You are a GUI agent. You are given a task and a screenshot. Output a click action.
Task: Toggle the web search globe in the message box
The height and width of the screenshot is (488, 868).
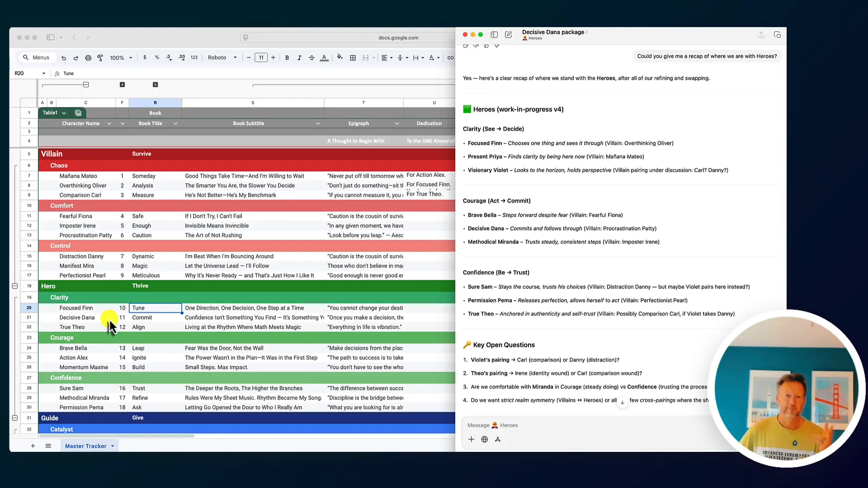(x=485, y=439)
